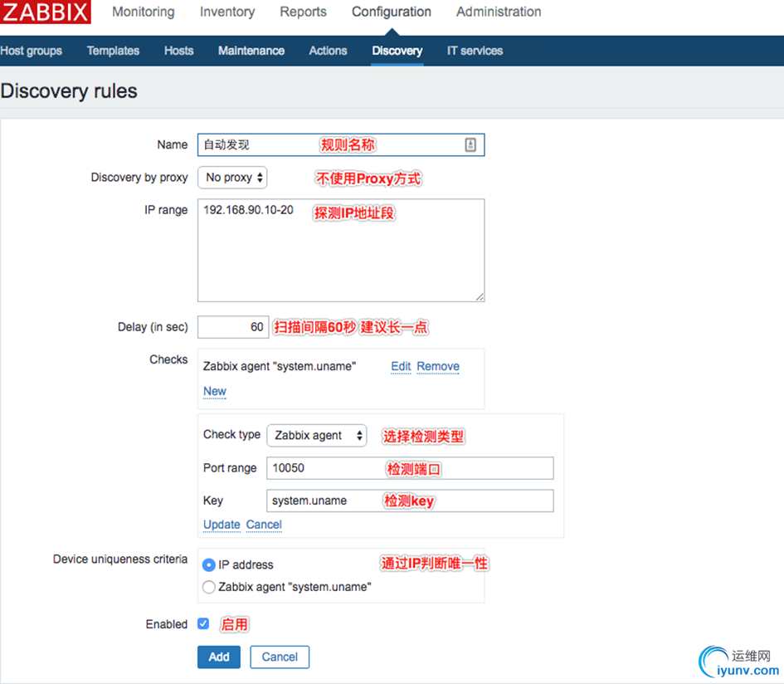The width and height of the screenshot is (784, 684).
Task: Open the Monitoring menu
Action: (x=143, y=12)
